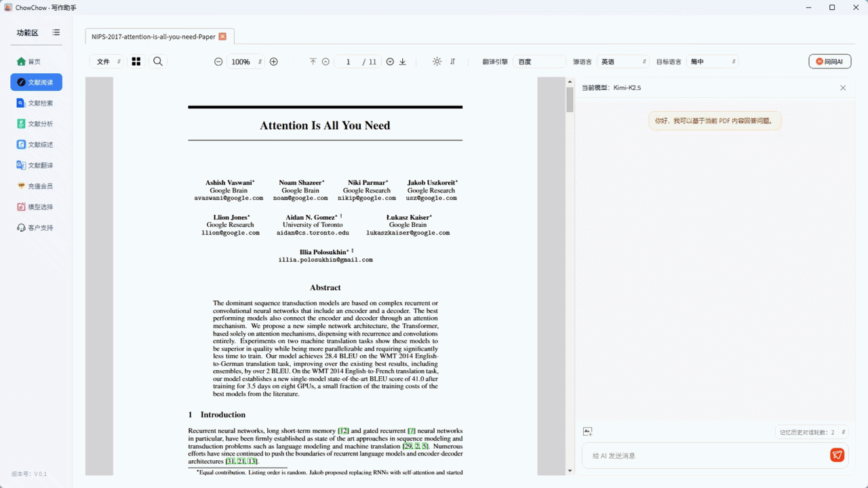Expand the 目标语言 简中 dropdown
The height and width of the screenshot is (488, 868).
click(x=712, y=62)
